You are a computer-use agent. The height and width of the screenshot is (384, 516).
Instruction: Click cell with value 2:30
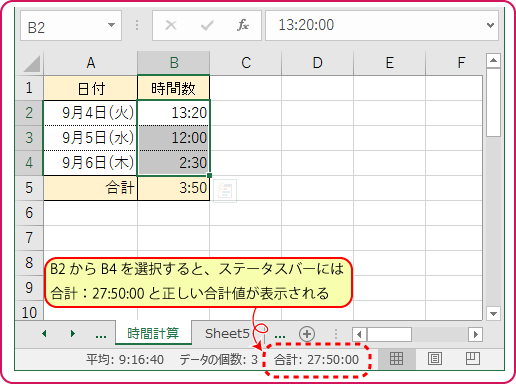pyautogui.click(x=174, y=163)
